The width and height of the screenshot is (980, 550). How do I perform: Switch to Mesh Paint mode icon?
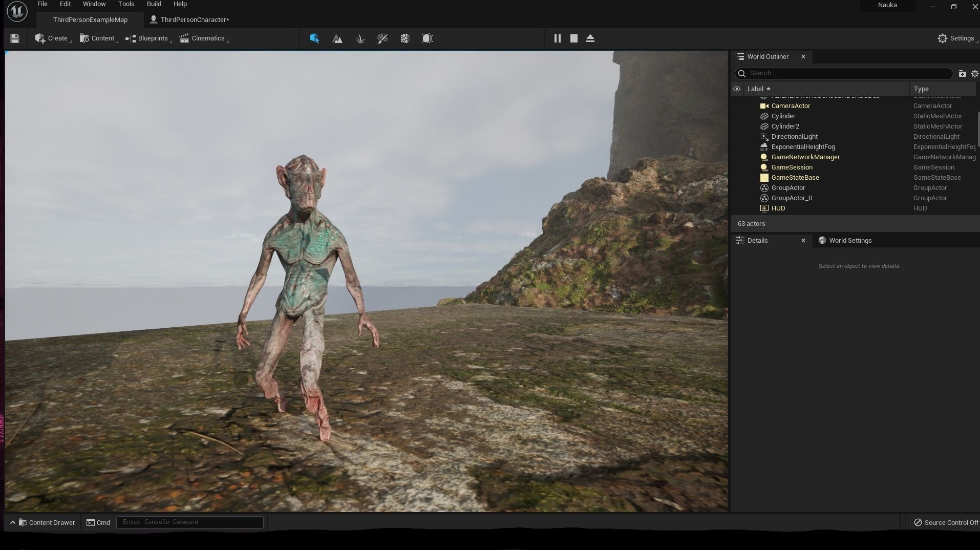click(x=382, y=38)
